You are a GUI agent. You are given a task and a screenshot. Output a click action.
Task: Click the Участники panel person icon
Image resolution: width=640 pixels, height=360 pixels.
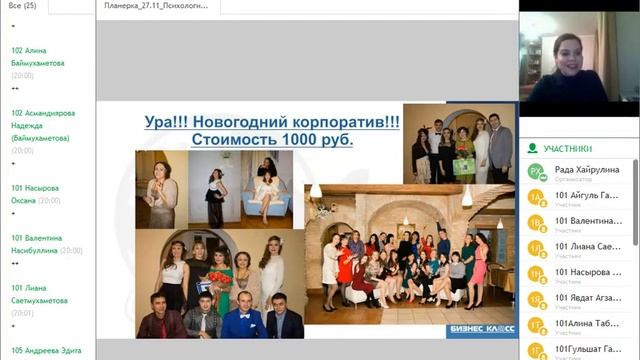point(532,148)
